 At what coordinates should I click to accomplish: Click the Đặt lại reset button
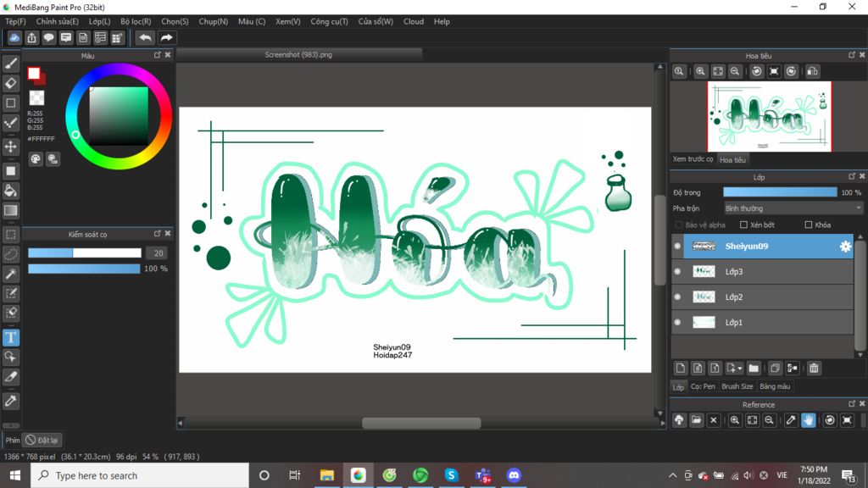[42, 441]
